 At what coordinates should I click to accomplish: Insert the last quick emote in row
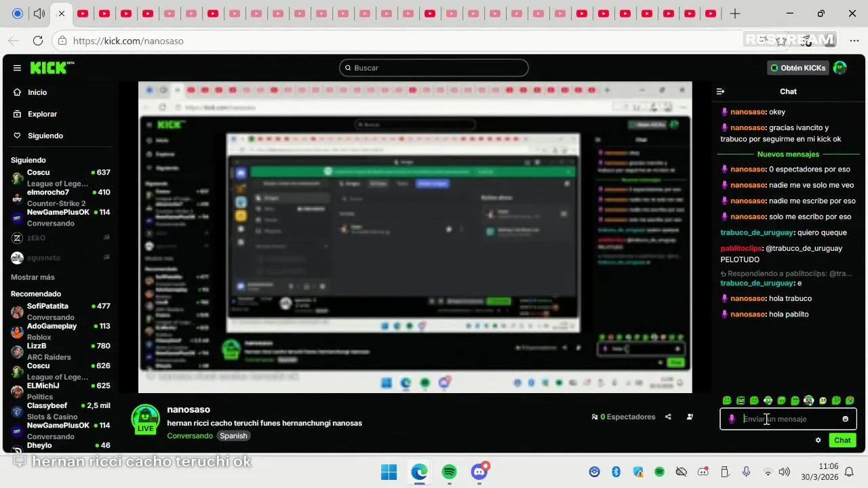click(x=850, y=401)
